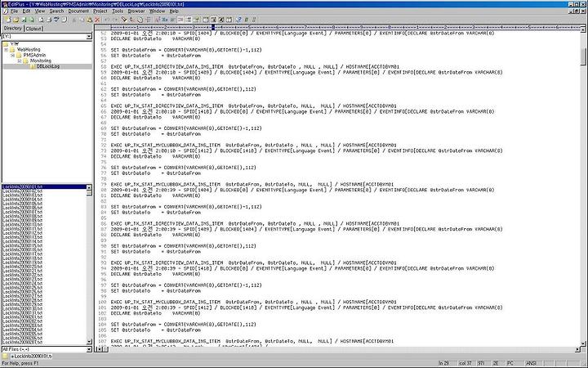Image resolution: width=588 pixels, height=368 pixels.
Task: Click the Open file folder icon
Action: coord(16,20)
